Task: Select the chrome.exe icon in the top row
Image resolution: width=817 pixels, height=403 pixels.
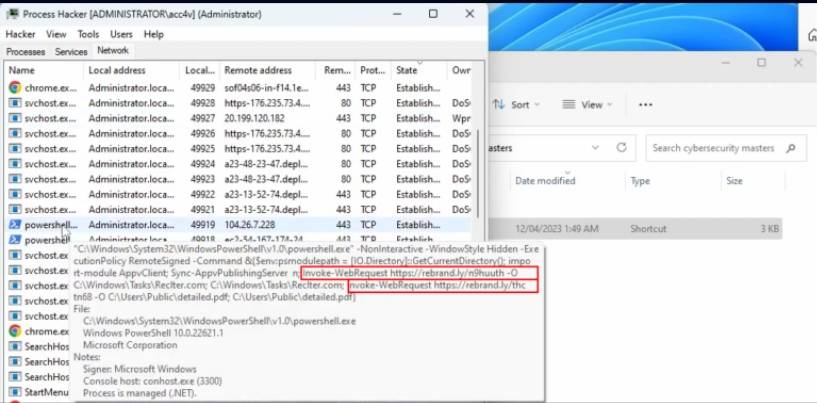Action: pyautogui.click(x=15, y=87)
